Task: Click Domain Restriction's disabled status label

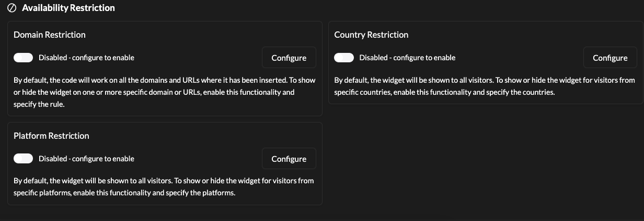Action: pyautogui.click(x=86, y=58)
